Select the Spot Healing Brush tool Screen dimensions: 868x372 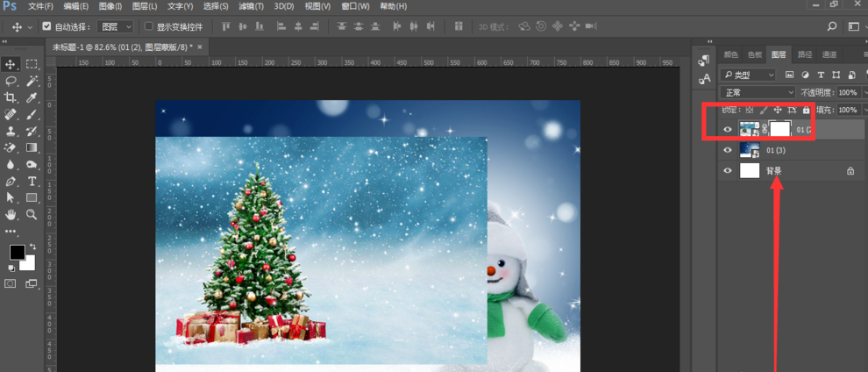(x=11, y=115)
